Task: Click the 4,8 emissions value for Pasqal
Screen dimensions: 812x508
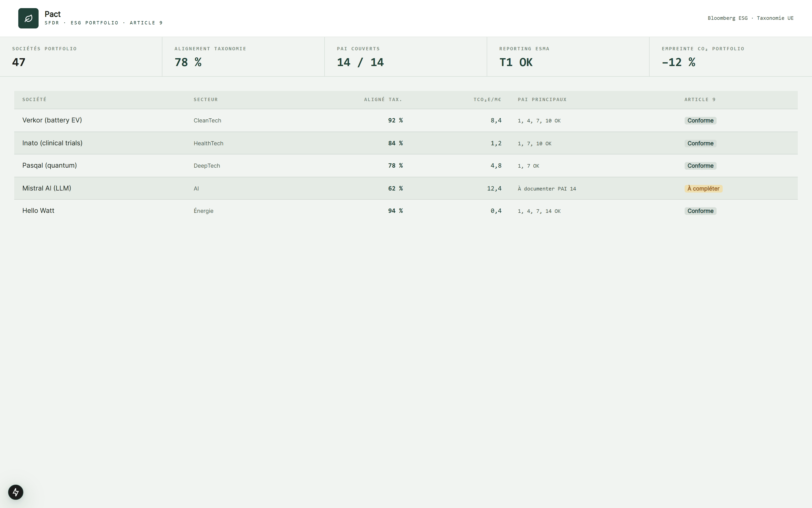Action: (x=496, y=166)
